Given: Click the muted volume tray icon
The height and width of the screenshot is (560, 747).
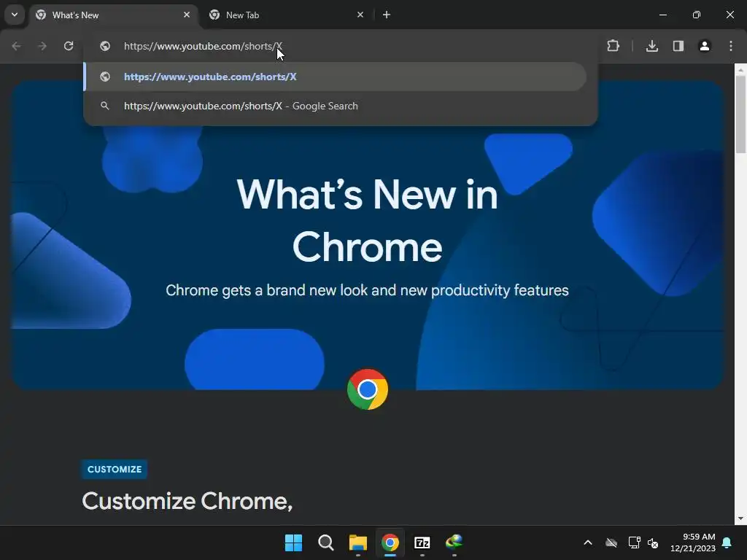Looking at the screenshot, I should coord(653,542).
